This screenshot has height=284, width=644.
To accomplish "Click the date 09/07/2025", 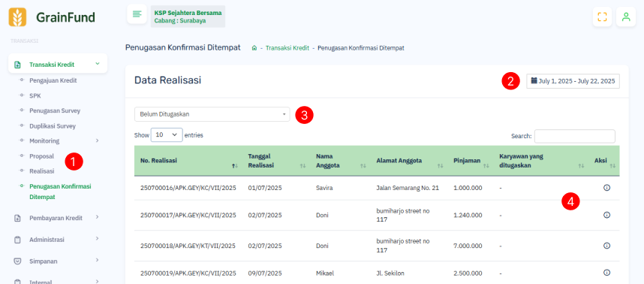I will tap(265, 273).
